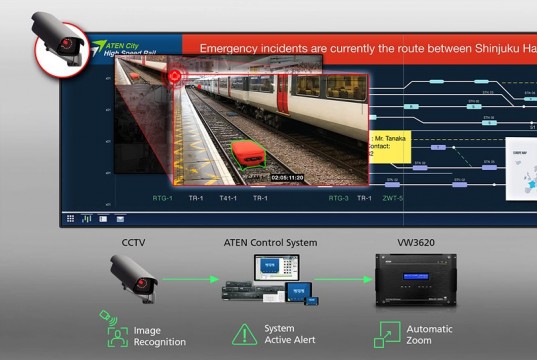Open the small camera thumbnail with suitcase
The image size is (537, 360).
coord(142,70)
